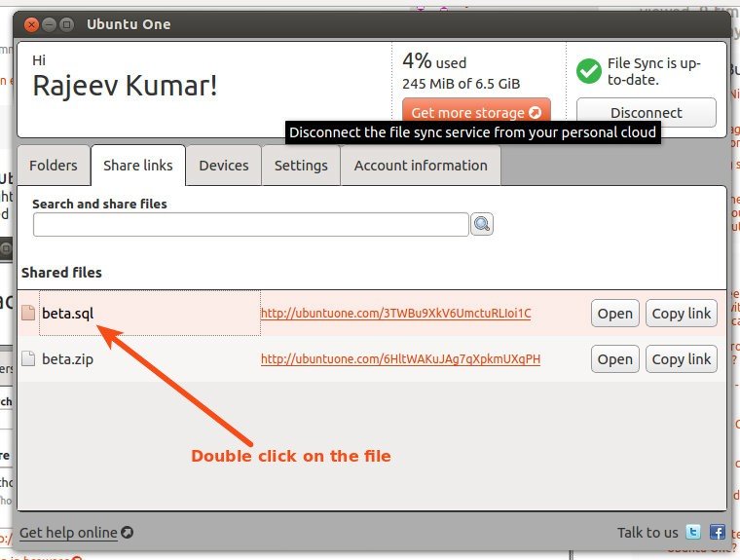Follow the ubuntuone.com link for beta.zip
740x560 pixels.
(x=400, y=359)
